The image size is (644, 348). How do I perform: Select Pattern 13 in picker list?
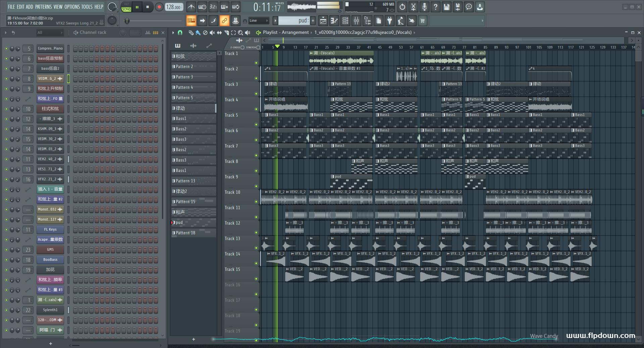193,181
